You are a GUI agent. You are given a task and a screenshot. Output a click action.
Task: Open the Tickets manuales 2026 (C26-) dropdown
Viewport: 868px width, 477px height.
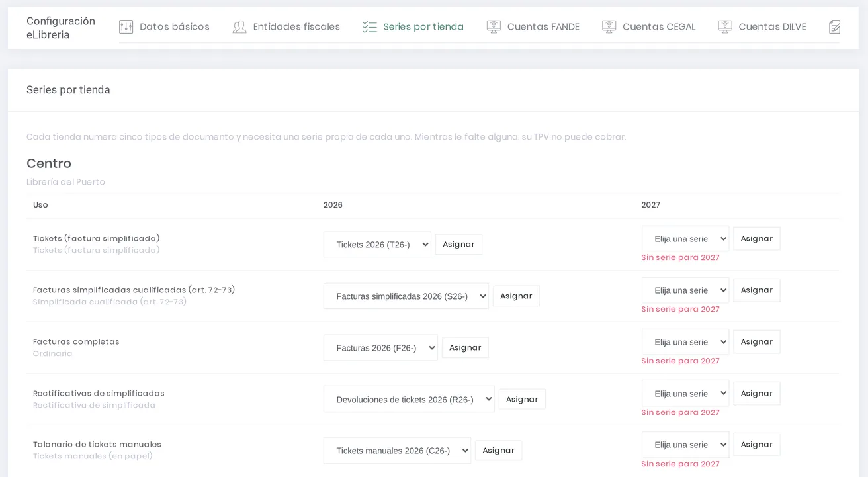[x=397, y=451]
